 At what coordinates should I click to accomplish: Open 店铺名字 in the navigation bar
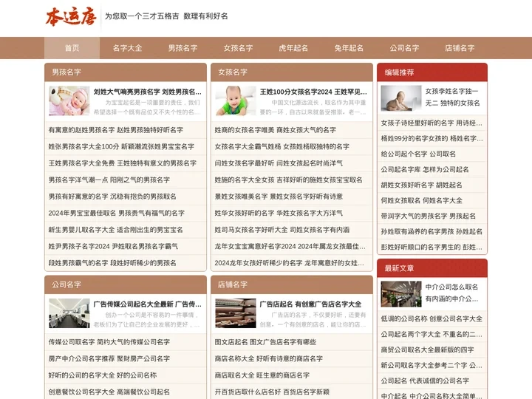click(x=460, y=48)
